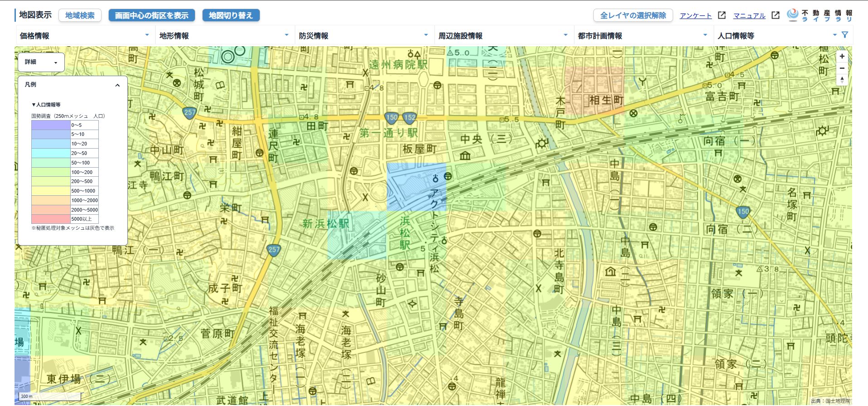The image size is (868, 406).
Task: Click the 第一通り駅 station label
Action: coord(388,133)
